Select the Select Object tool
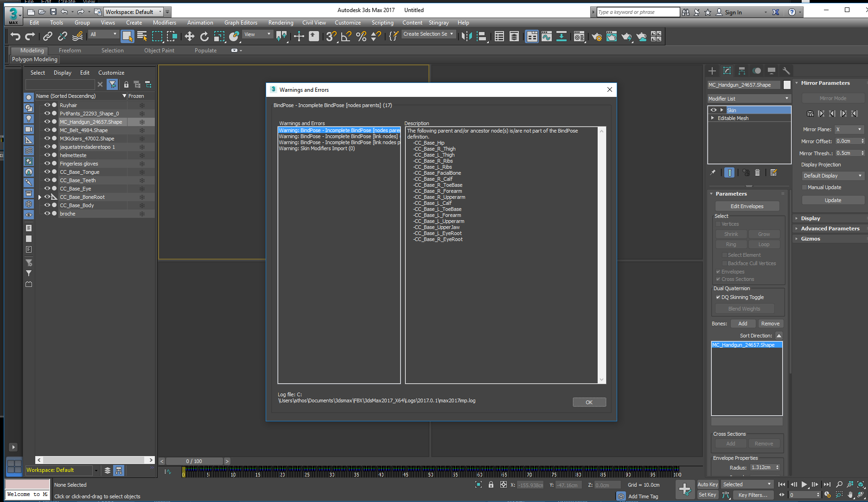The height and width of the screenshot is (502, 868). pyautogui.click(x=127, y=36)
